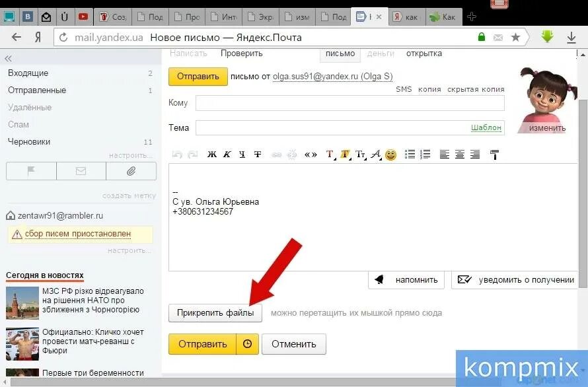
Task: Click the redo arrow in editor toolbar
Action: (x=192, y=154)
